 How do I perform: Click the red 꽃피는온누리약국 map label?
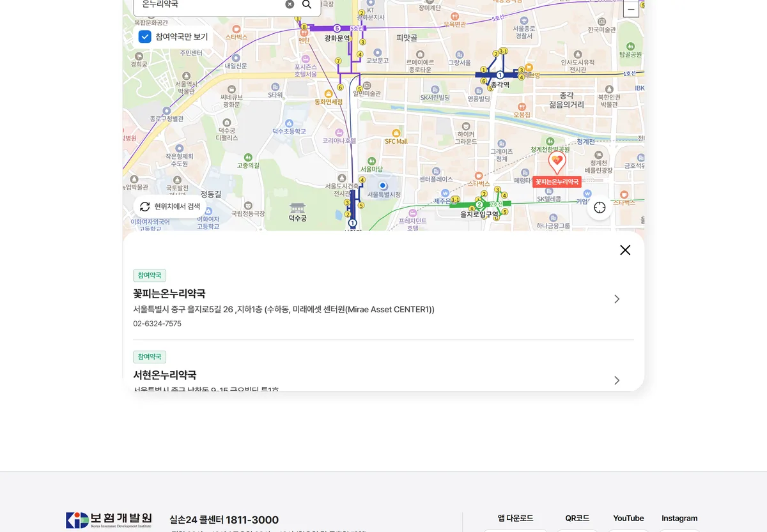click(x=557, y=182)
